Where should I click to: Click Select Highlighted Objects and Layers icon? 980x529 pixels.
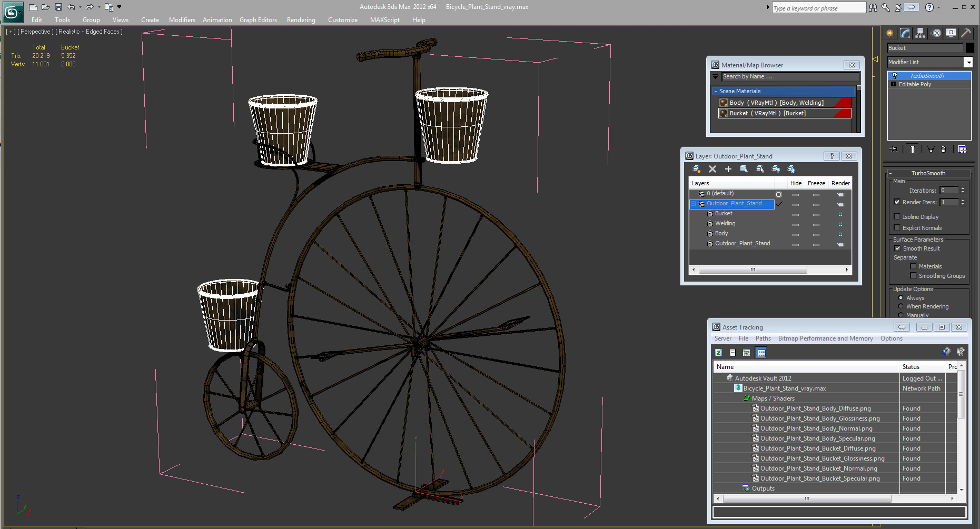744,169
